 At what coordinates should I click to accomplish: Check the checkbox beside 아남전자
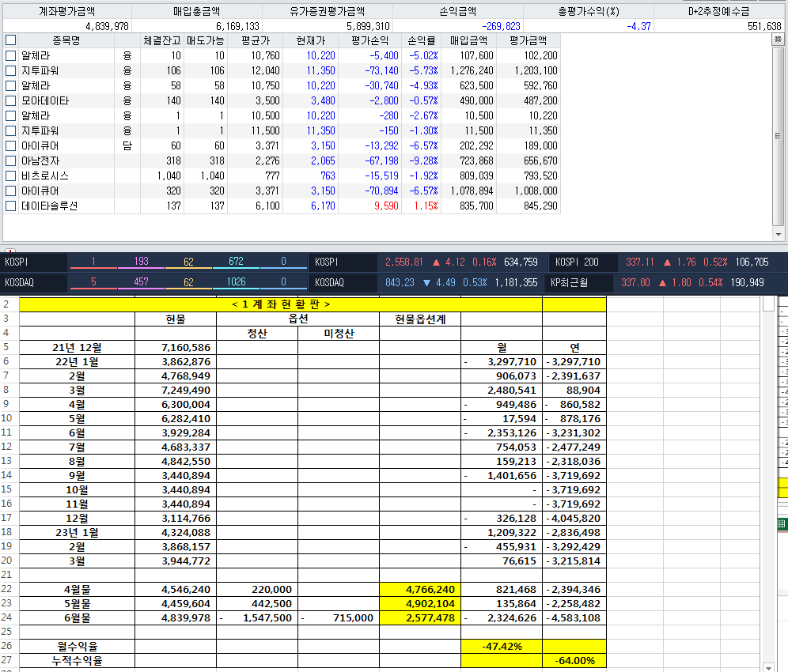tap(10, 161)
